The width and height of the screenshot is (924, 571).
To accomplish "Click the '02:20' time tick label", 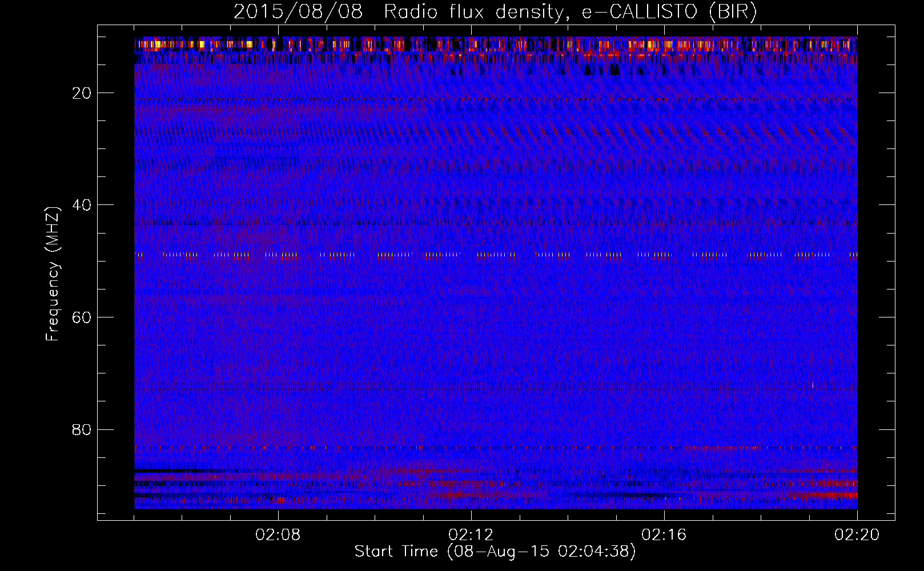I will pyautogui.click(x=857, y=535).
